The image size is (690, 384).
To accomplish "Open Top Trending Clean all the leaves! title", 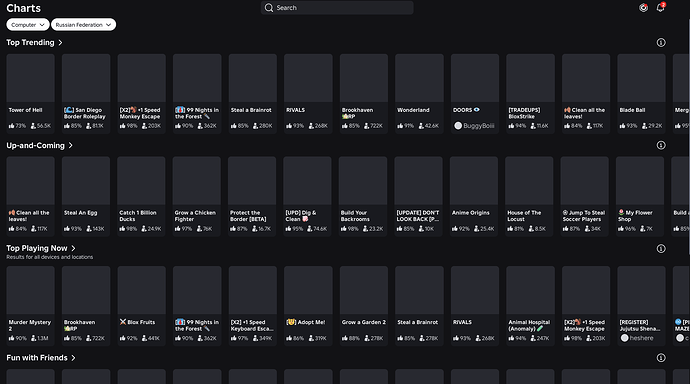I will 584,113.
